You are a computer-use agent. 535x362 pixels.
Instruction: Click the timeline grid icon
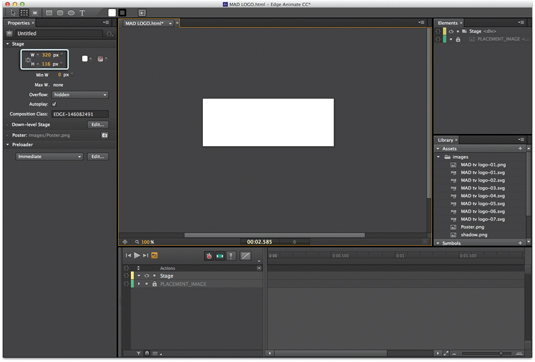point(155,353)
